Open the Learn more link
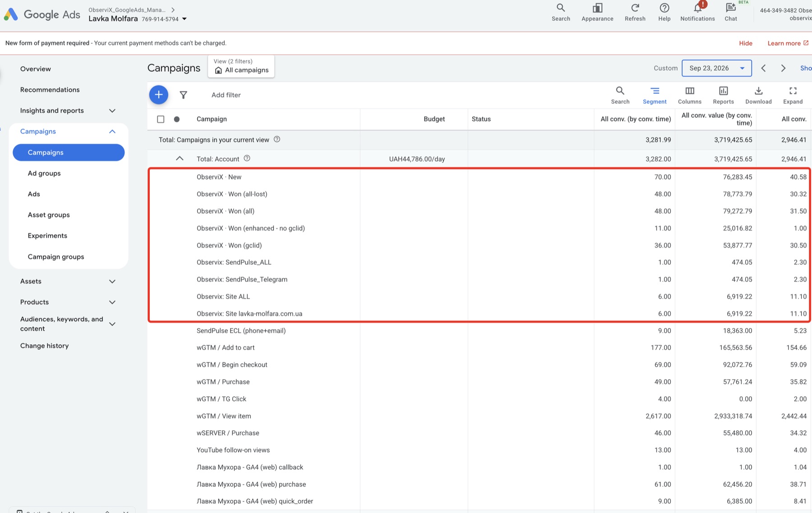The height and width of the screenshot is (513, 812). click(x=788, y=43)
